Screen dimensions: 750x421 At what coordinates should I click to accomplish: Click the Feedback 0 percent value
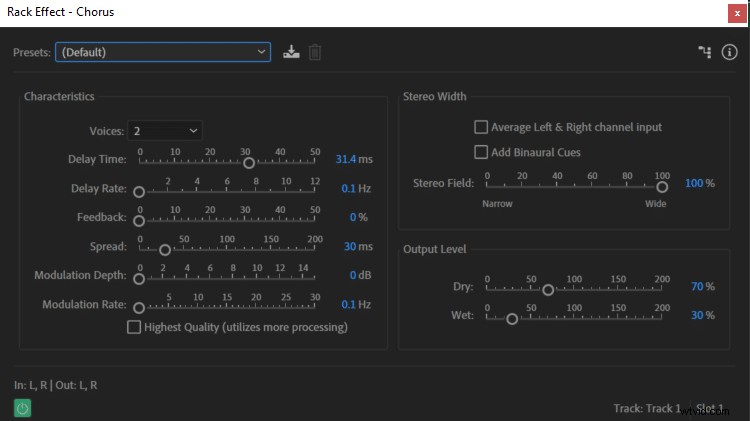[x=353, y=217]
